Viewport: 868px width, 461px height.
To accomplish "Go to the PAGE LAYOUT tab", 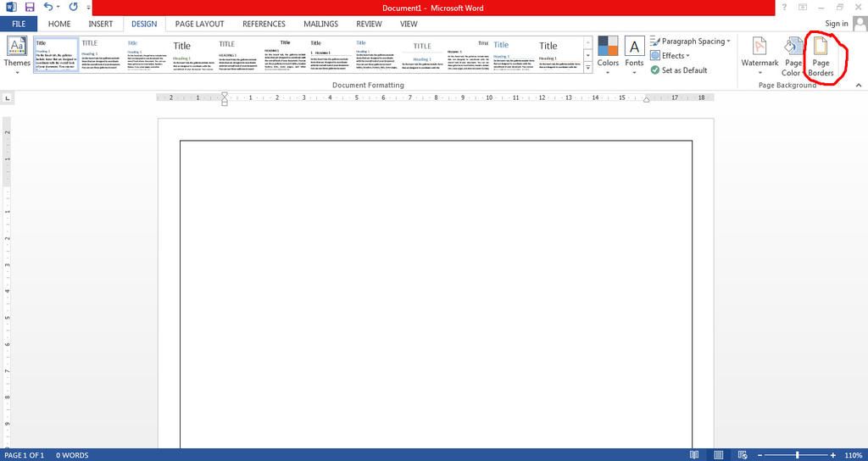I will (199, 24).
